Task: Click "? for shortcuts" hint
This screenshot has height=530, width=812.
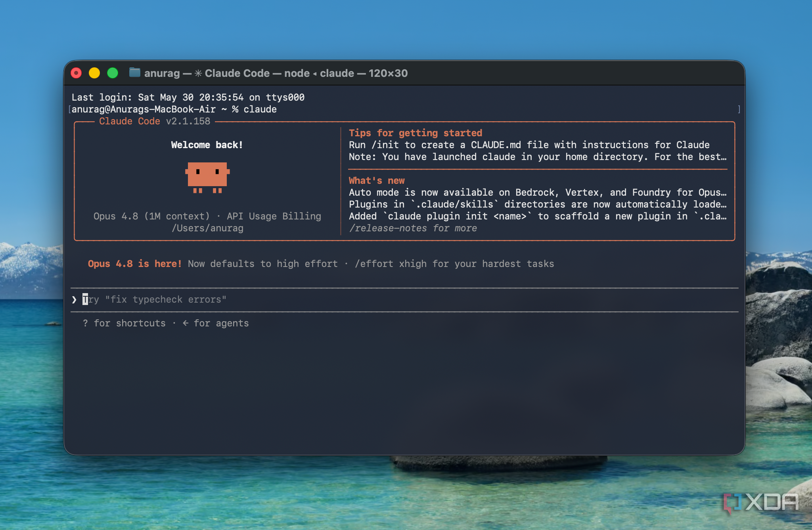Action: (124, 323)
